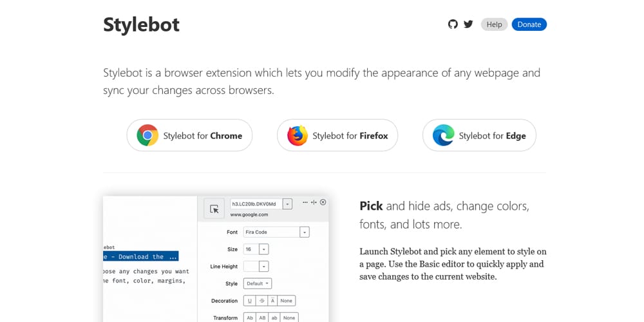This screenshot has height=322, width=644.
Task: Click the Chrome logo icon
Action: (x=147, y=135)
